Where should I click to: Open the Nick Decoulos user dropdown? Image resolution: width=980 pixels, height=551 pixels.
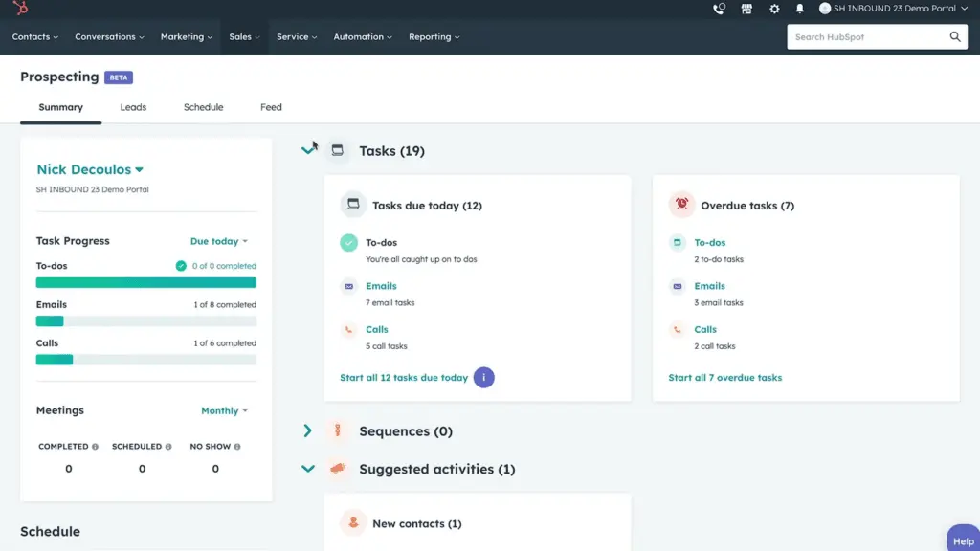tap(90, 169)
